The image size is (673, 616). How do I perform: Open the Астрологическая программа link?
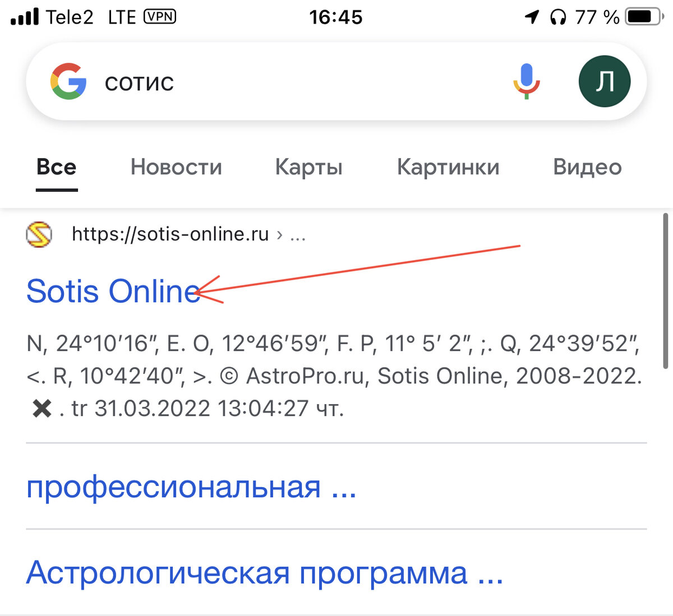tap(264, 573)
